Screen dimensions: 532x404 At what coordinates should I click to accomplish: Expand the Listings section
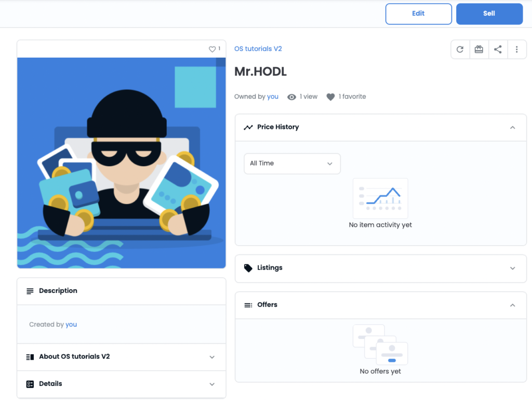point(512,268)
